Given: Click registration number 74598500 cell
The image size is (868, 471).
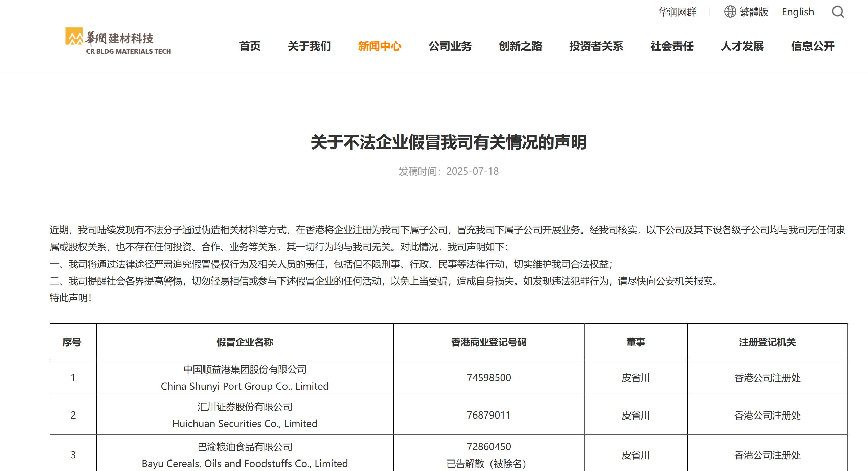Looking at the screenshot, I should (488, 378).
